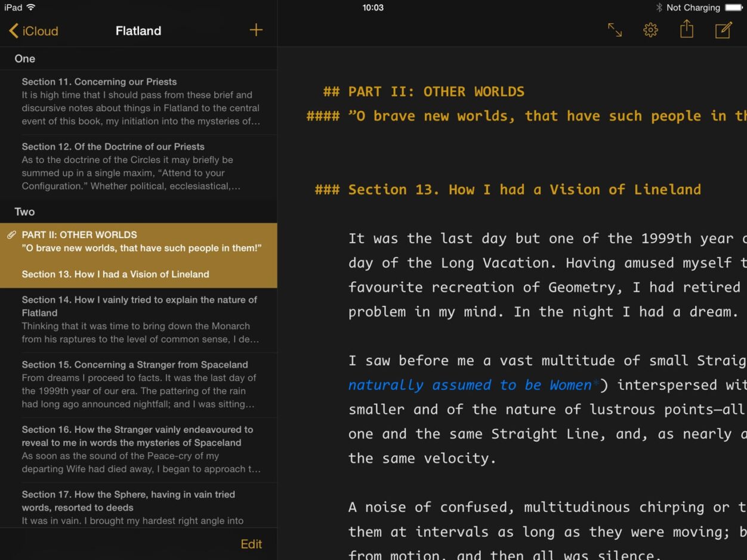Tap the battery indicator in status bar
The width and height of the screenshot is (747, 560).
coord(733,8)
